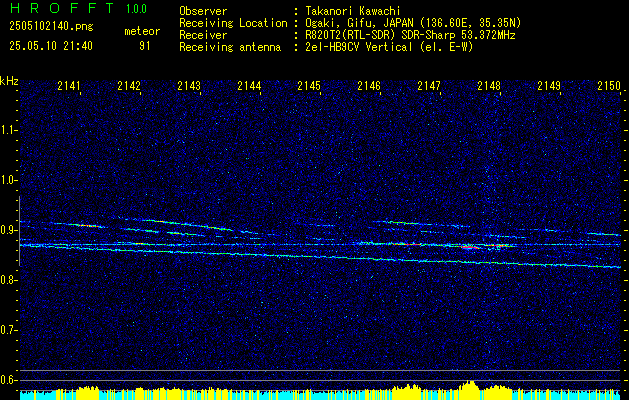The image size is (629, 400).
Task: Click time marker 2144
Action: click(x=249, y=85)
